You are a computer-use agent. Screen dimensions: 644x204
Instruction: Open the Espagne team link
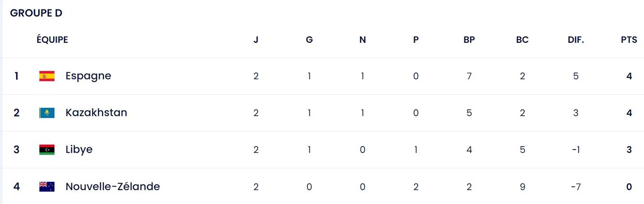coord(88,76)
